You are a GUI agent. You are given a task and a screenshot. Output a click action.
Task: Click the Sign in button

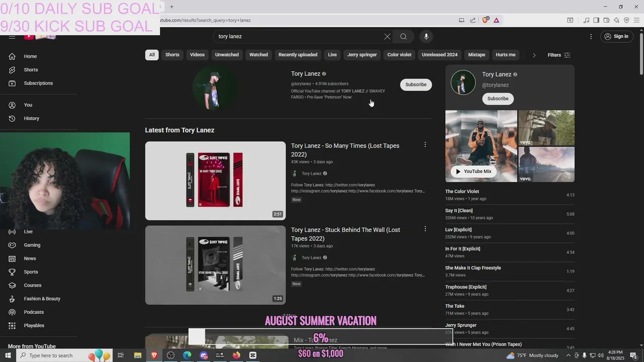point(617,36)
